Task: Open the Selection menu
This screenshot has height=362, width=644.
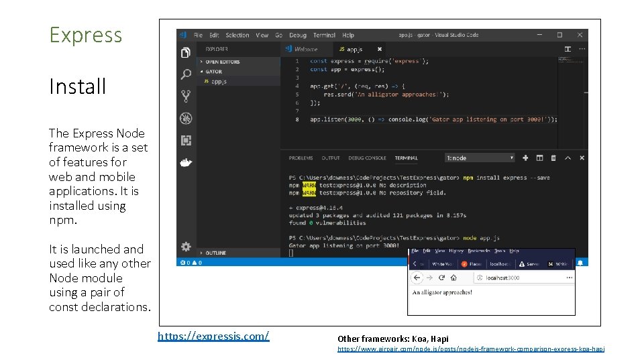Action: click(x=237, y=36)
